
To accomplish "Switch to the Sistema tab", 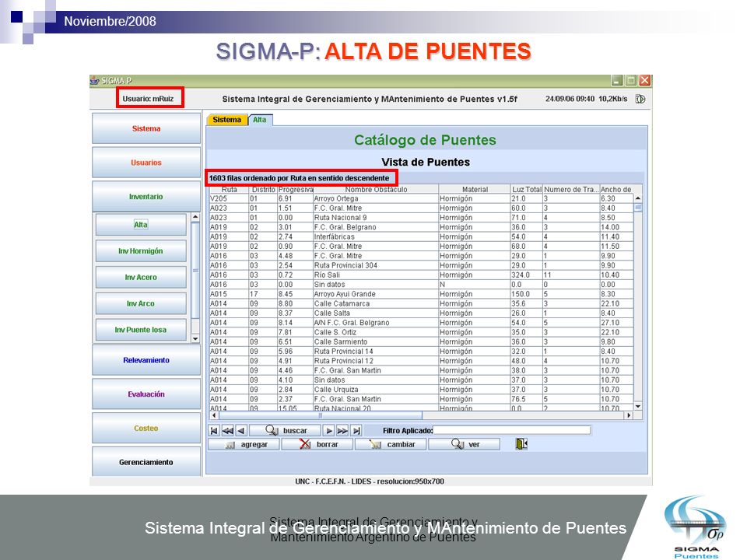I will (x=226, y=120).
